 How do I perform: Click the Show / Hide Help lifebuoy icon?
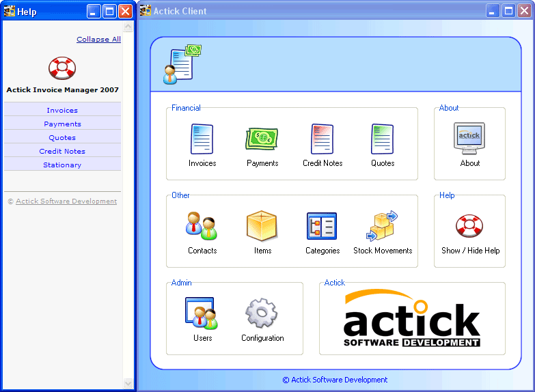click(x=469, y=226)
